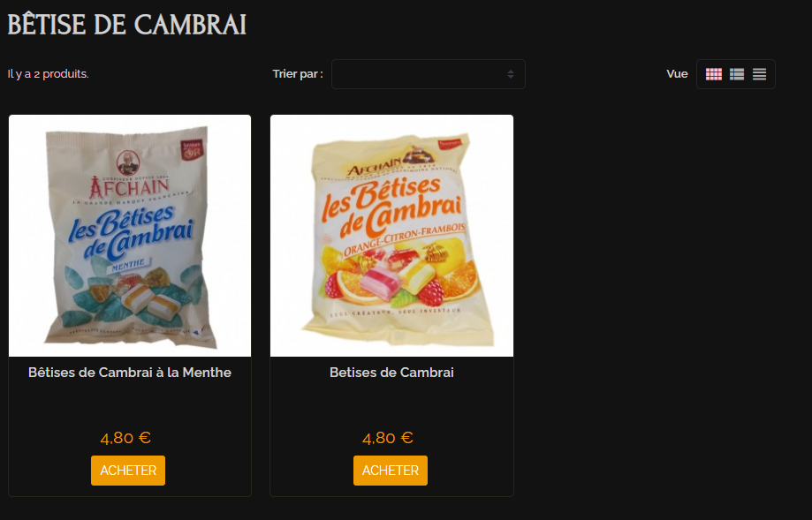Click the sort dropdown's up-down arrow
The width and height of the screenshot is (812, 520).
(511, 74)
